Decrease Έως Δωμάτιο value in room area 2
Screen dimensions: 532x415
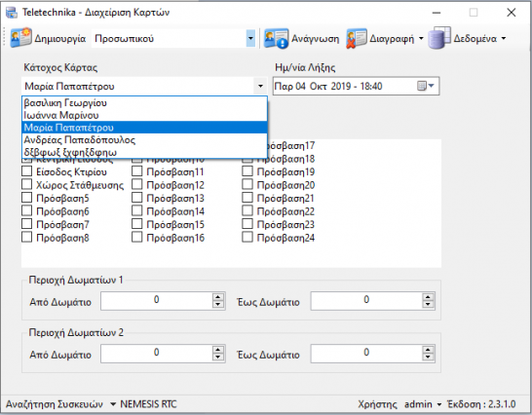coord(428,357)
